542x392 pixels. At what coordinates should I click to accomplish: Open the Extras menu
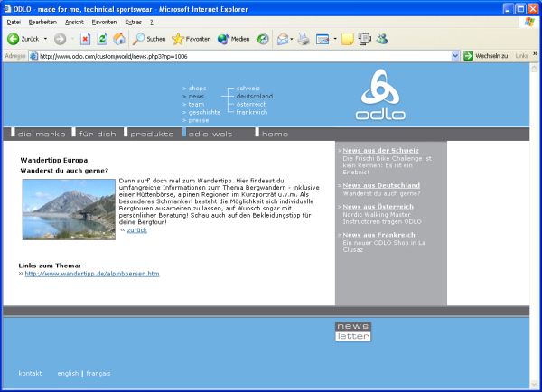133,21
